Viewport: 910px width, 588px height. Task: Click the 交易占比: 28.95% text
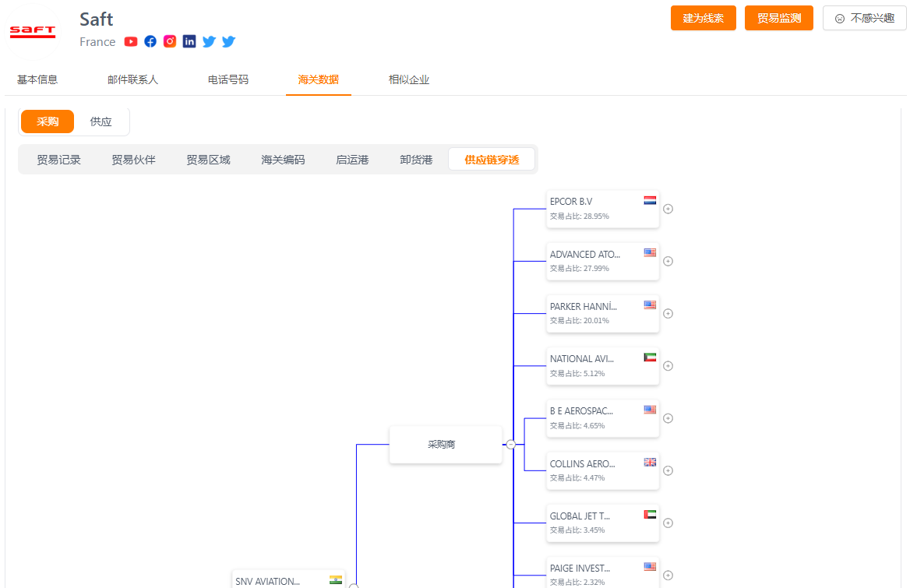(x=579, y=217)
